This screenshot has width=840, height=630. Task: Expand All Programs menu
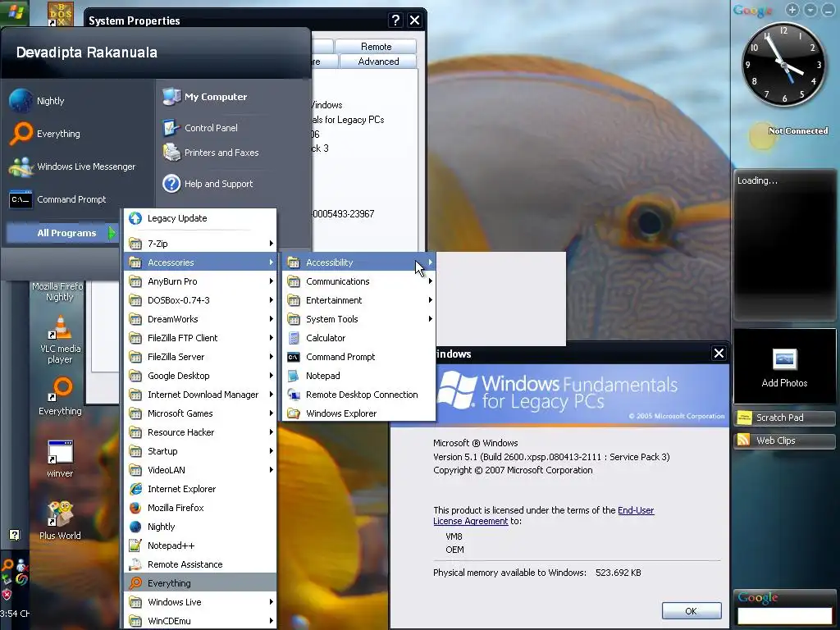click(61, 233)
